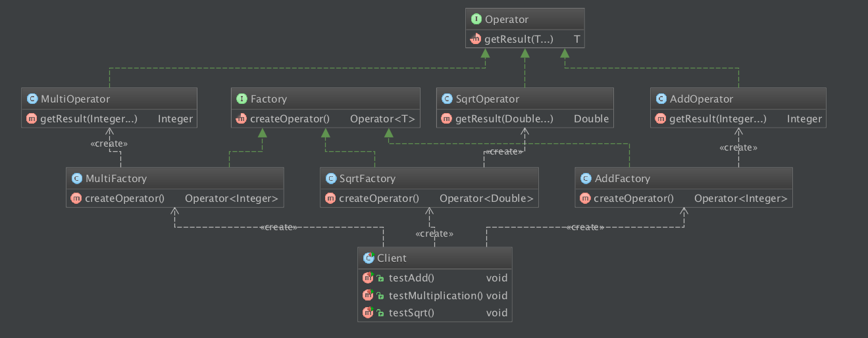The width and height of the screenshot is (868, 338).
Task: Select the MultiOperator class icon
Action: pos(32,99)
